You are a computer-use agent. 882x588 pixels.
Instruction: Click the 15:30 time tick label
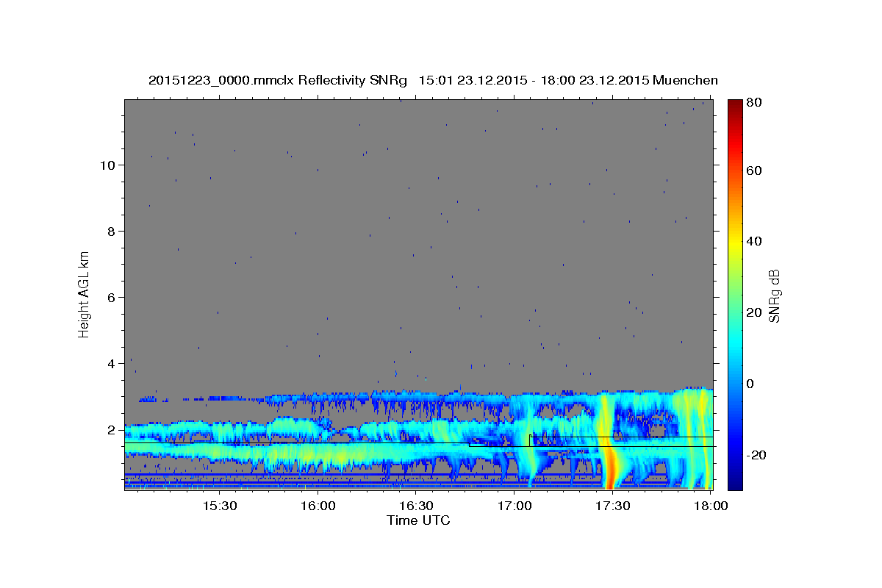[219, 506]
